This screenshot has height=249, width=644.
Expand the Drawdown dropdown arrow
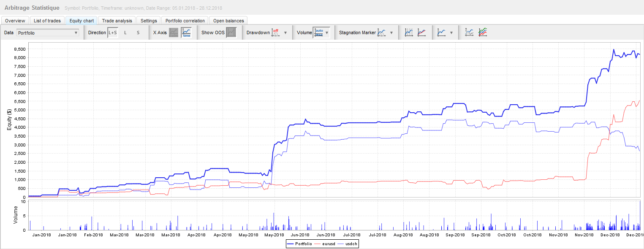pos(285,32)
